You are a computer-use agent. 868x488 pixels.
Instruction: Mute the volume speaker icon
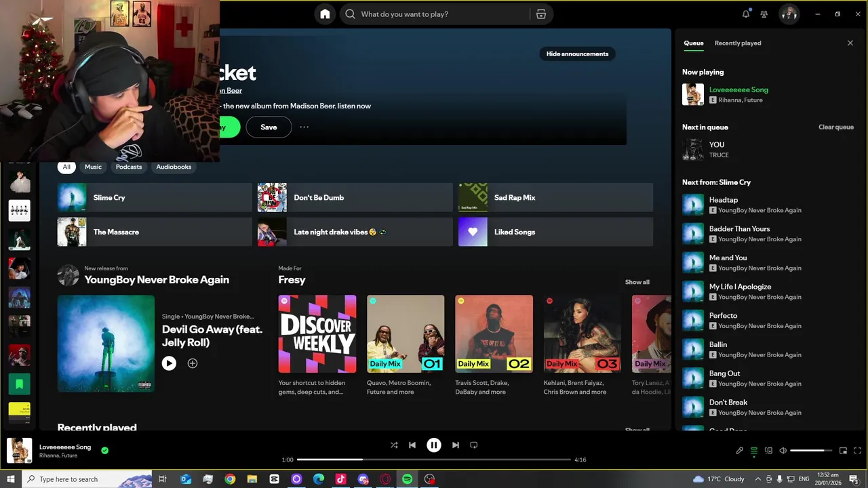click(x=783, y=451)
